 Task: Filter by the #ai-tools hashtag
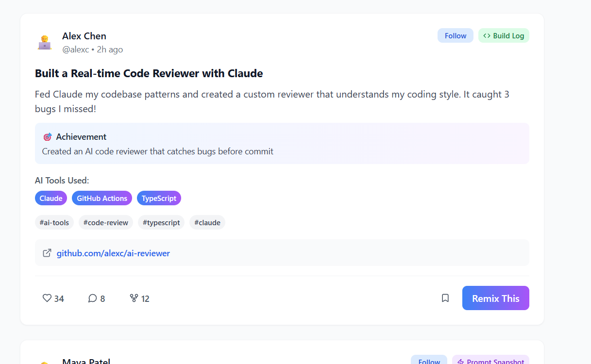click(x=54, y=222)
